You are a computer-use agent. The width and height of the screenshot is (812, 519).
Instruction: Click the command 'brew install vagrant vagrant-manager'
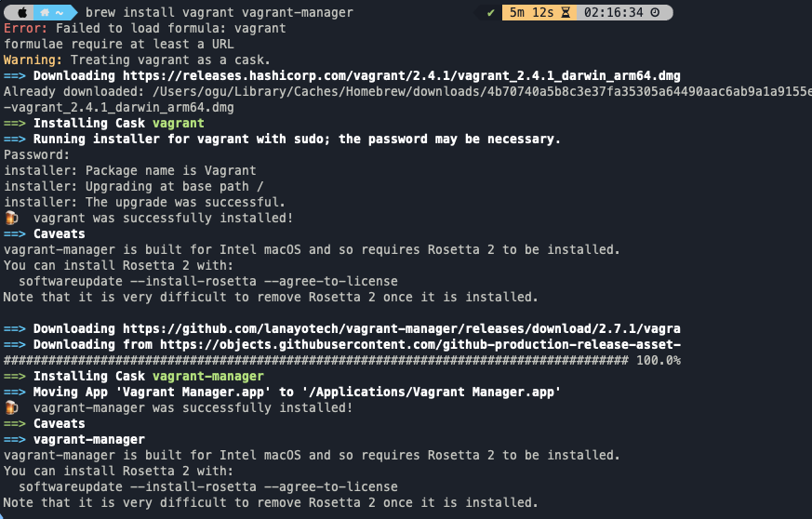tap(220, 12)
